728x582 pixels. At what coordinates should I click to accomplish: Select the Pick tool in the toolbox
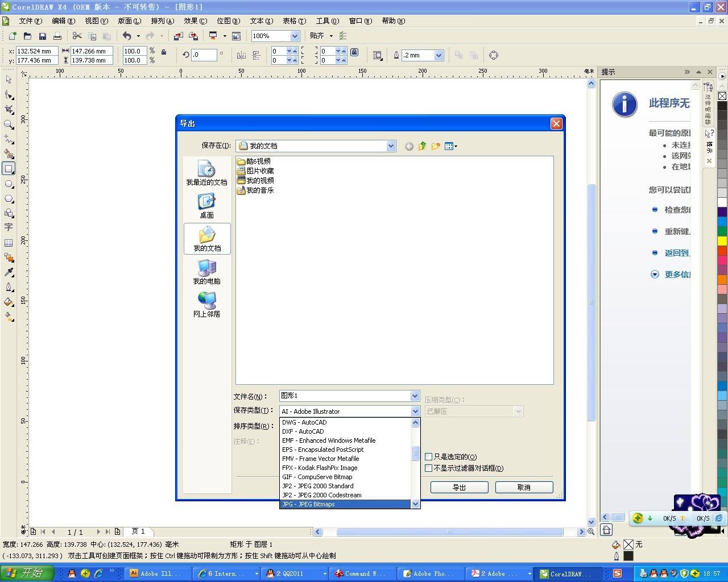pos(9,80)
